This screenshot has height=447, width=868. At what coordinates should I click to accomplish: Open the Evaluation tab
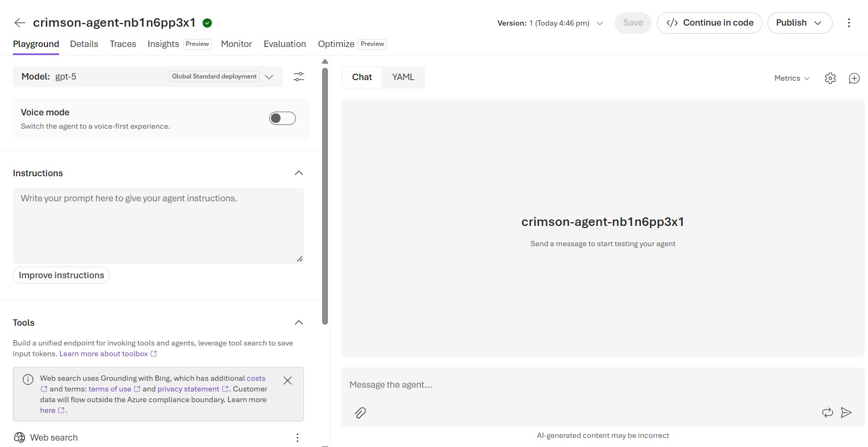coord(285,44)
